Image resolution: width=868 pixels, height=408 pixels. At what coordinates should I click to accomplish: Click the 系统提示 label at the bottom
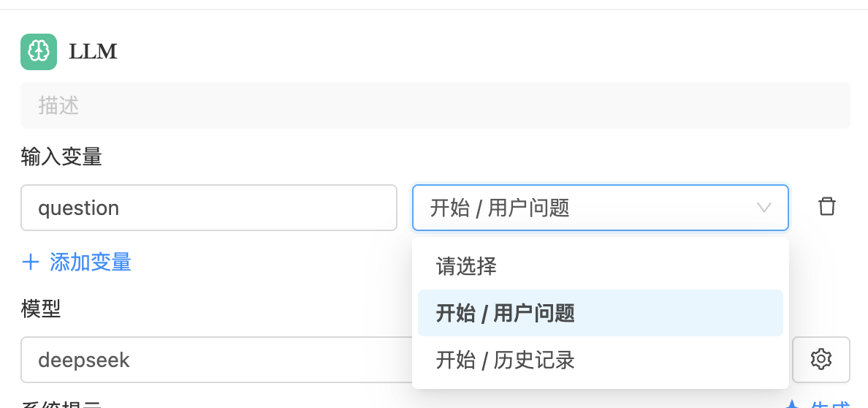pyautogui.click(x=61, y=404)
